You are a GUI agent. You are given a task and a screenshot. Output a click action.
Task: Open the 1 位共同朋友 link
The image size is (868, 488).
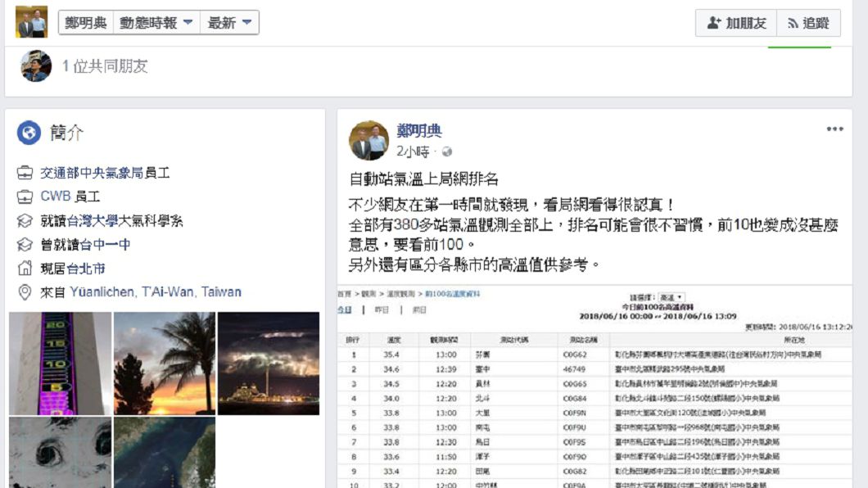click(105, 66)
